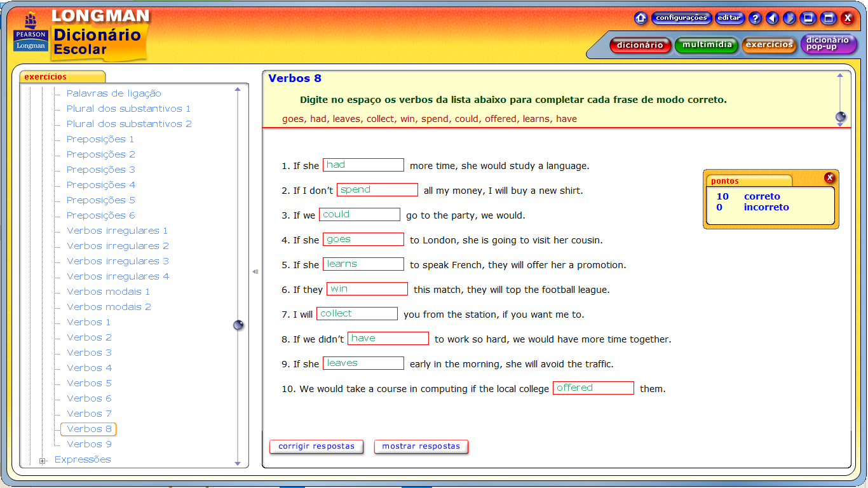Focus the sentence 1 field containing 'had'
868x488 pixels.
point(363,165)
